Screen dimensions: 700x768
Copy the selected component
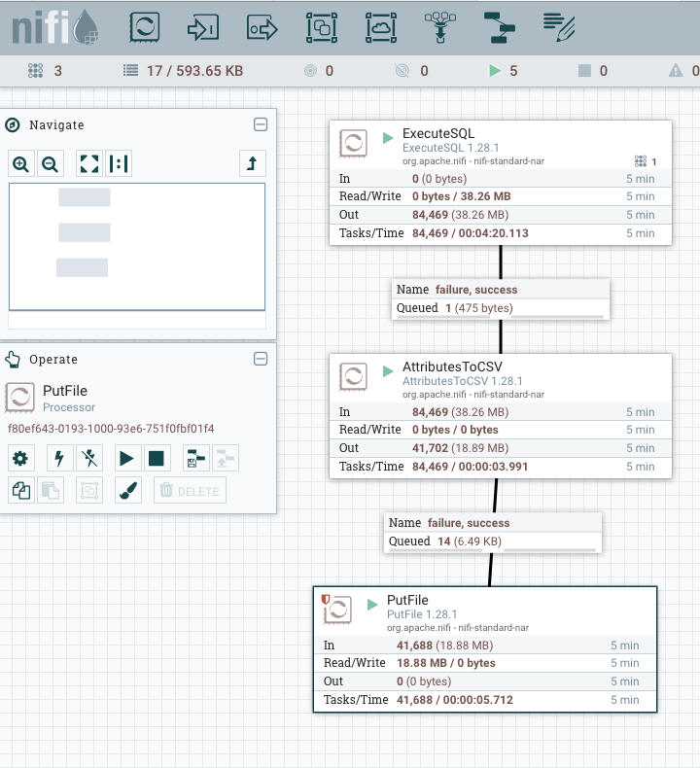(x=20, y=490)
